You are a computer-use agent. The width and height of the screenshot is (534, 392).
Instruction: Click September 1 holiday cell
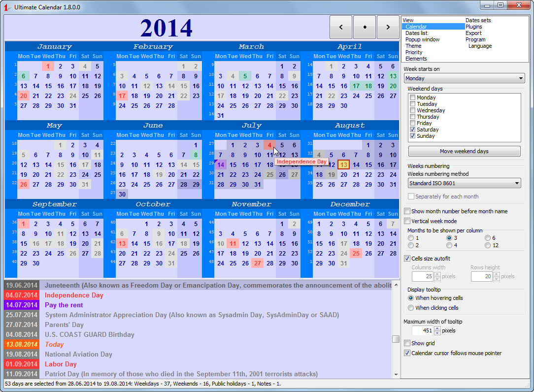23,224
